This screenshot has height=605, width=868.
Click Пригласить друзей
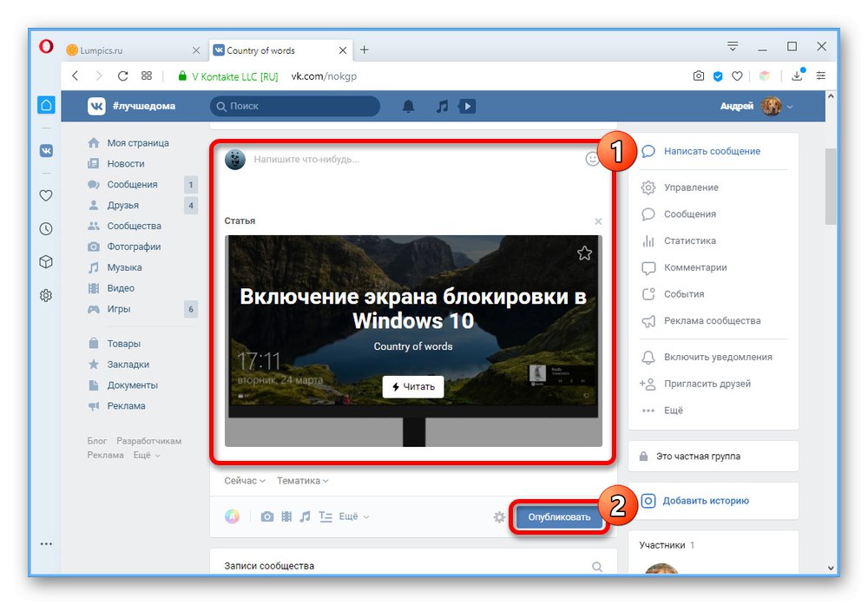pos(707,384)
